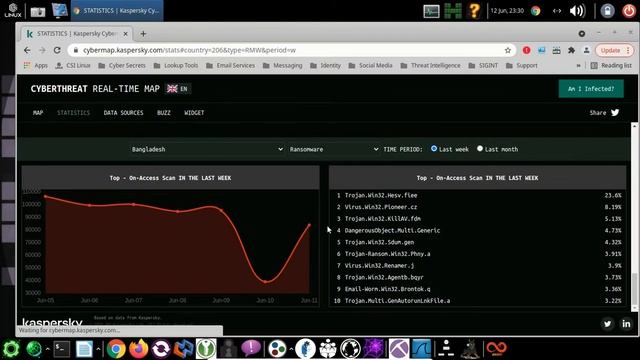Image resolution: width=640 pixels, height=360 pixels.
Task: Open the spider web icon in dock
Action: tap(373, 349)
